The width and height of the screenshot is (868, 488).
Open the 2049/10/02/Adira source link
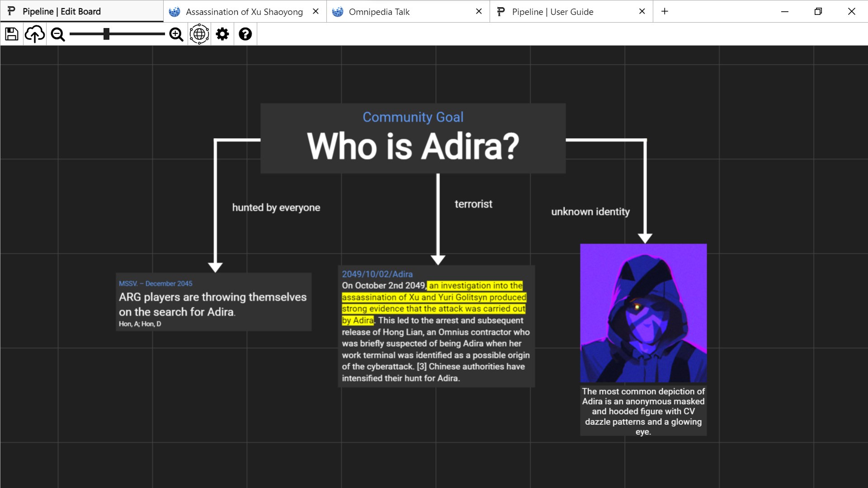tap(377, 274)
